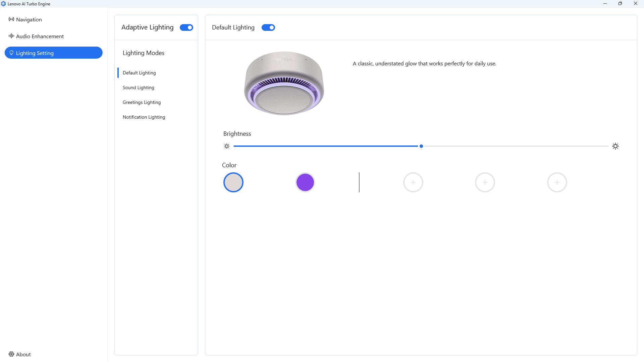This screenshot has height=362, width=644.
Task: Click the lightbulb icon beside Lighting Setting
Action: (11, 53)
